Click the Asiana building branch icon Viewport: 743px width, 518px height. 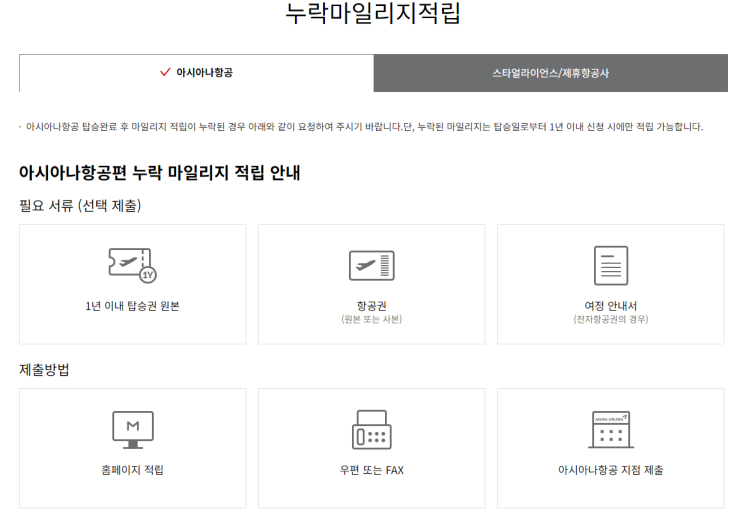(611, 429)
